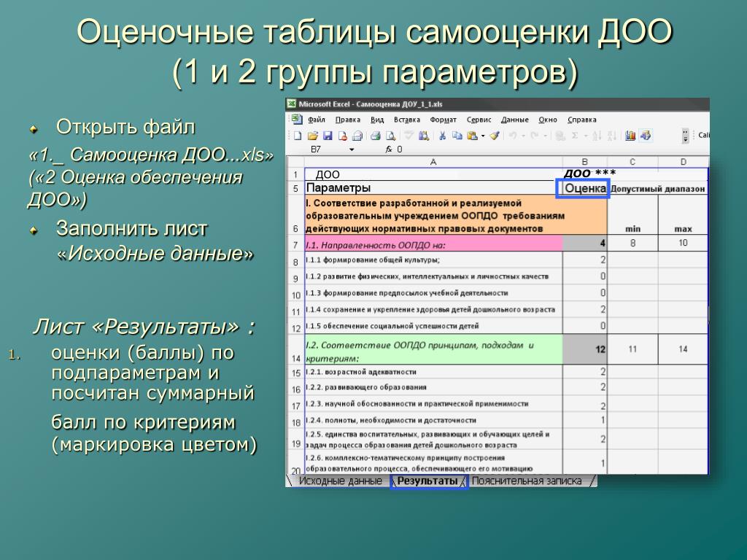Click cell 'I.1. Направленность ООПДО на:'
The width and height of the screenshot is (747, 560).
[433, 244]
